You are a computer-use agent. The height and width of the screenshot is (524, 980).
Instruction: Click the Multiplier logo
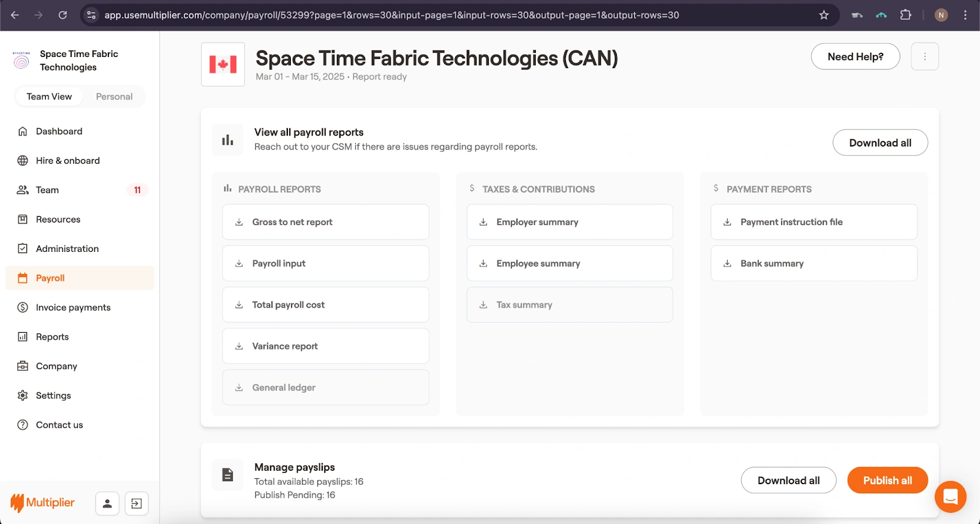(42, 503)
